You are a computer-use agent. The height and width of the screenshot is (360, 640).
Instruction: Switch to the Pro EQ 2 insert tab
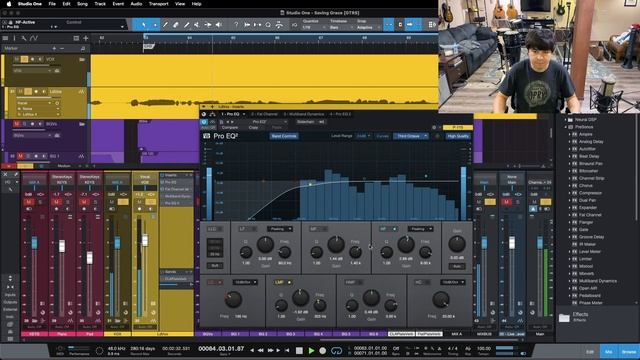(x=340, y=114)
